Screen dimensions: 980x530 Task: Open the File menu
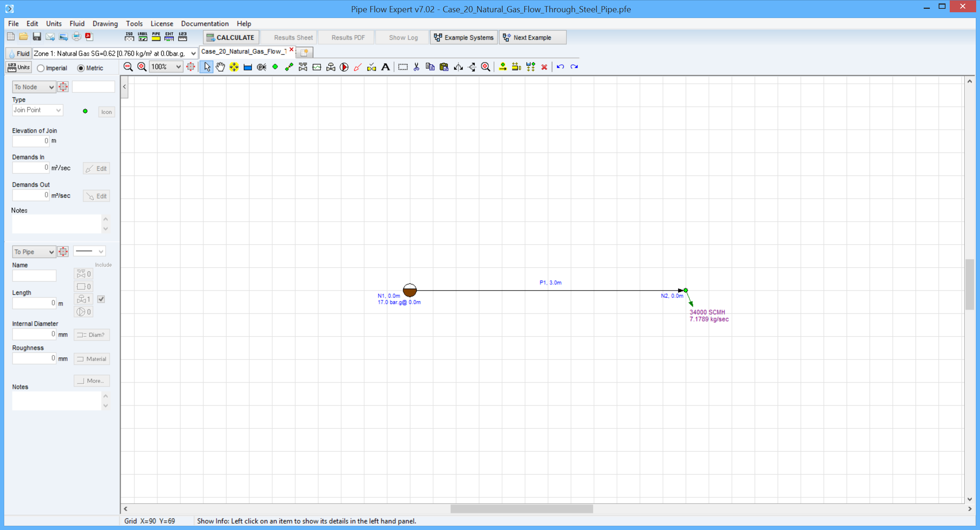click(x=13, y=24)
